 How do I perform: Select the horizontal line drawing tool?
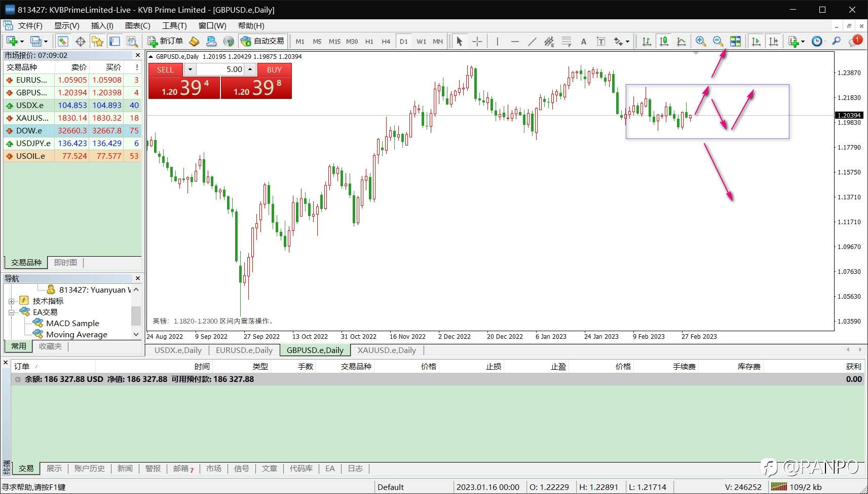pos(515,41)
